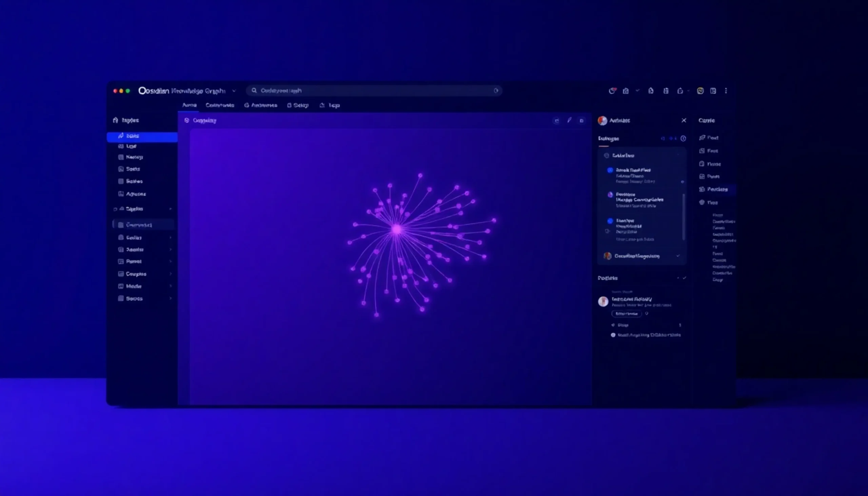Screen dimensions: 868x496
Task: Click the outlined pill button under profile entry
Action: pos(627,314)
